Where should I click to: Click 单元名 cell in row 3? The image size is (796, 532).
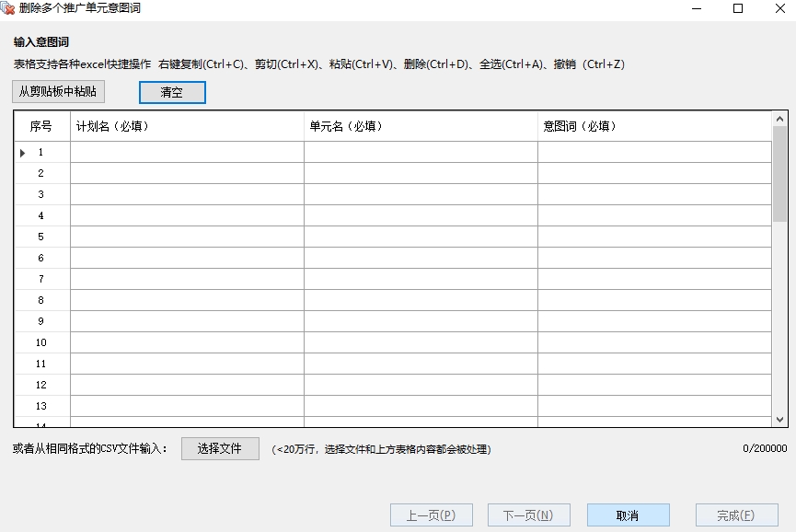[x=421, y=194]
